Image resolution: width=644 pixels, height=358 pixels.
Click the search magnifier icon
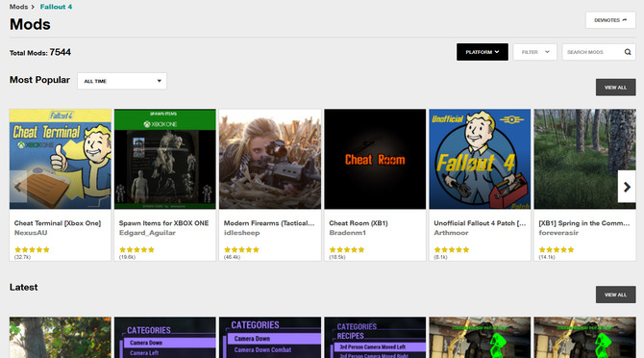coord(628,52)
